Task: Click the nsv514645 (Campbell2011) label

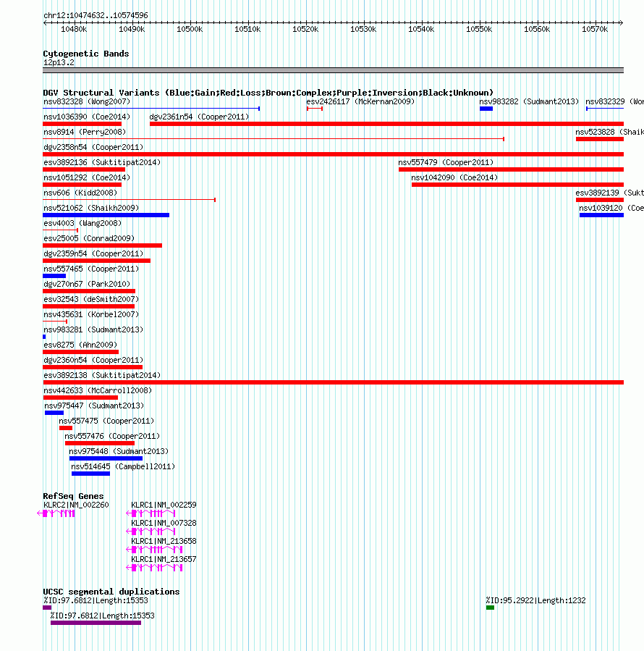Action: pos(123,466)
